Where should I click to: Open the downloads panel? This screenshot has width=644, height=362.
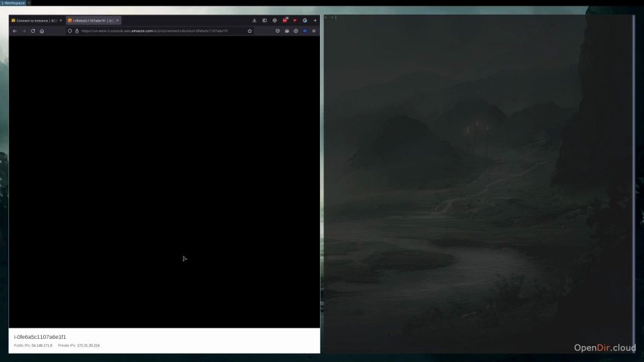pos(254,21)
